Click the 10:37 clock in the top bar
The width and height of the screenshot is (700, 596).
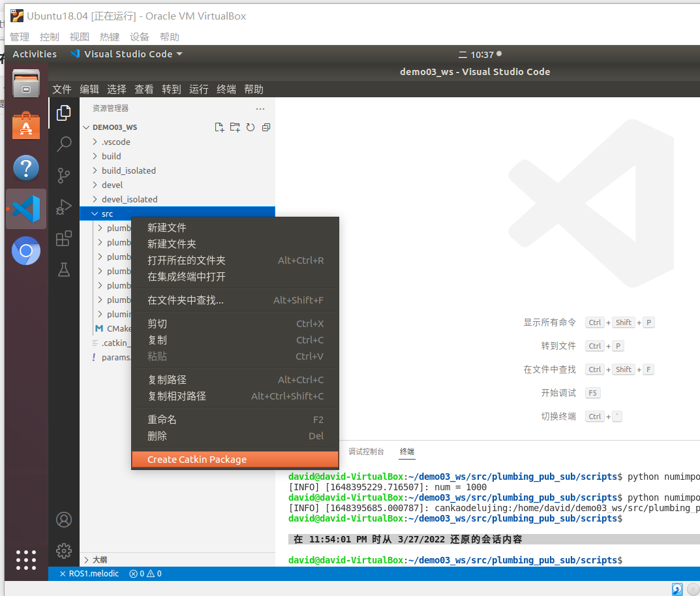coord(480,54)
